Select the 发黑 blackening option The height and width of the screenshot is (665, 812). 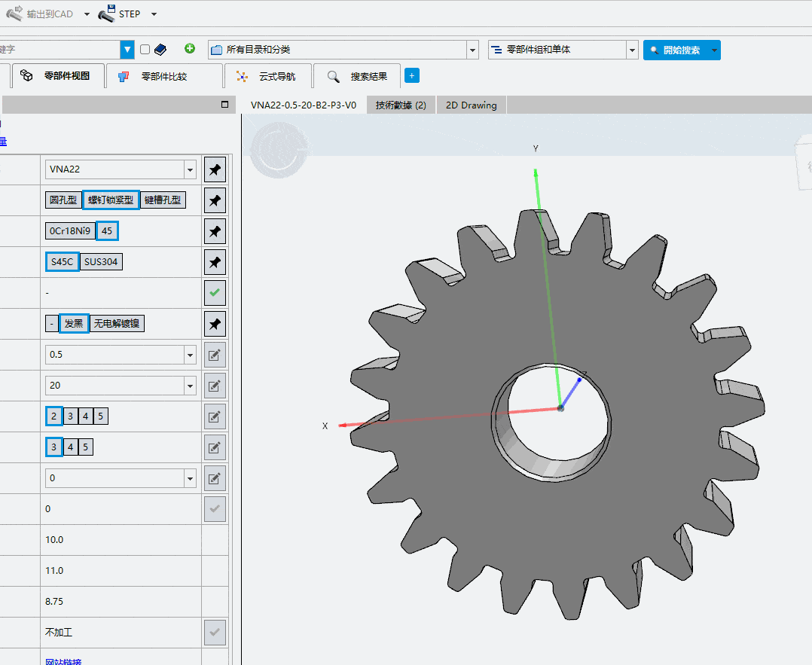(74, 324)
